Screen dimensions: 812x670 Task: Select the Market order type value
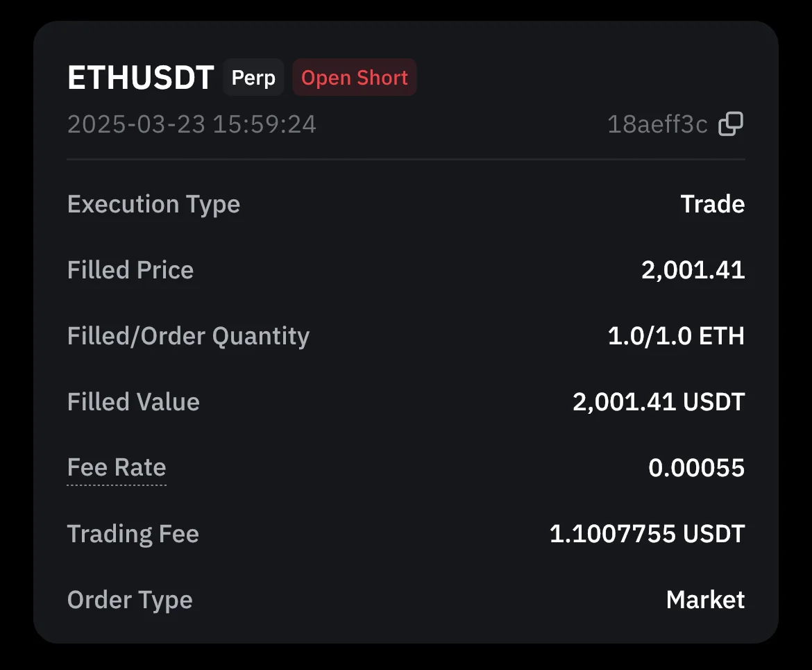pos(705,600)
